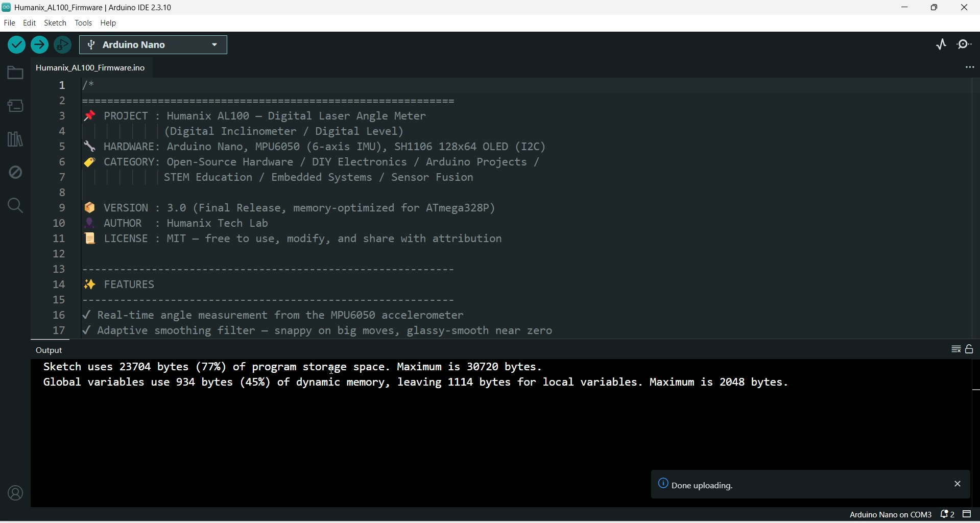
Task: Open the account profile icon
Action: [16, 494]
